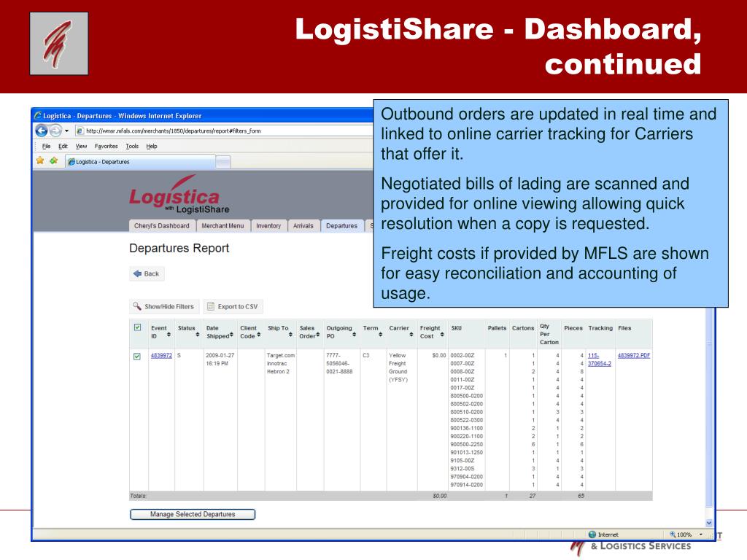Click the Back button with arrow
This screenshot has height=560, width=747.
pyautogui.click(x=147, y=274)
